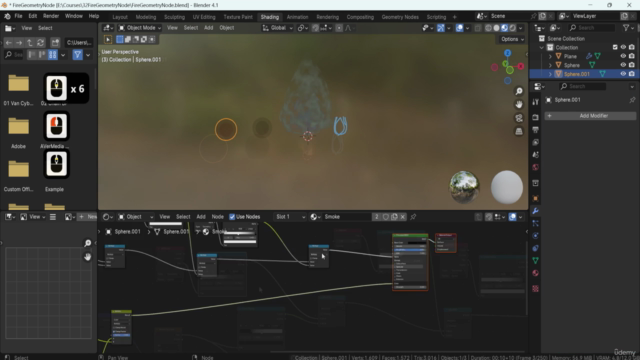640x360 pixels.
Task: Click the Add Modifier button
Action: [590, 116]
